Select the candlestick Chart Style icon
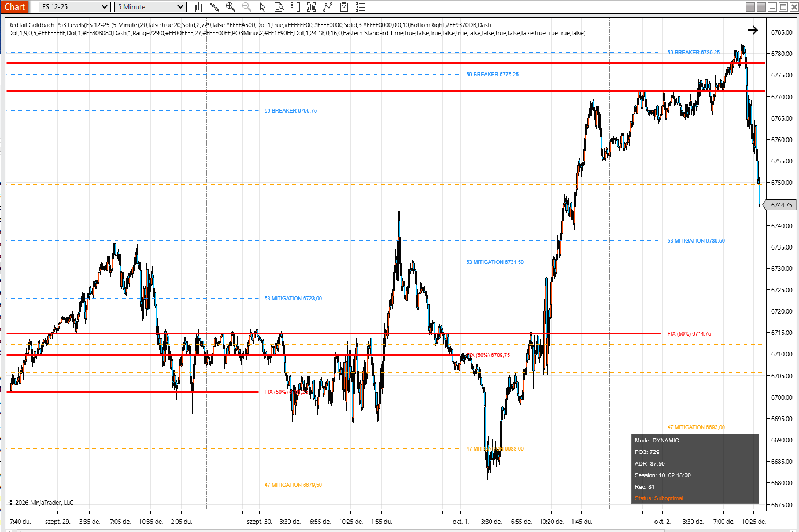This screenshot has width=799, height=532. pos(198,6)
